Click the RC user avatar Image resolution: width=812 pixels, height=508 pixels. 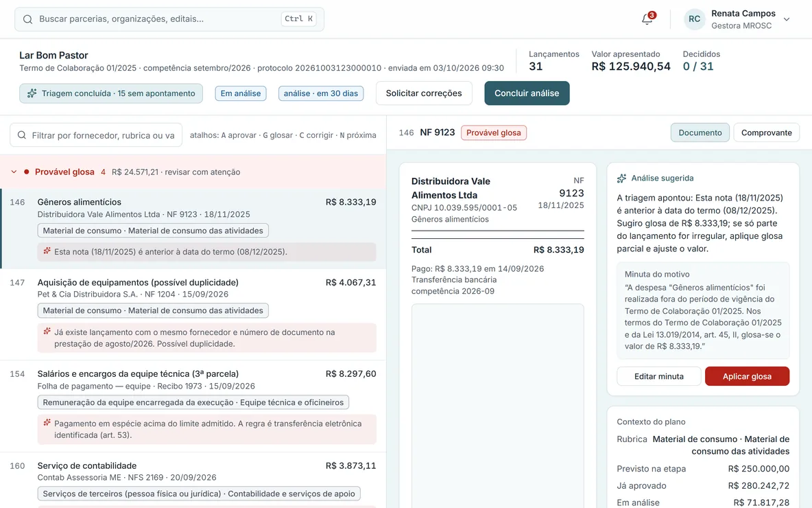coord(695,19)
